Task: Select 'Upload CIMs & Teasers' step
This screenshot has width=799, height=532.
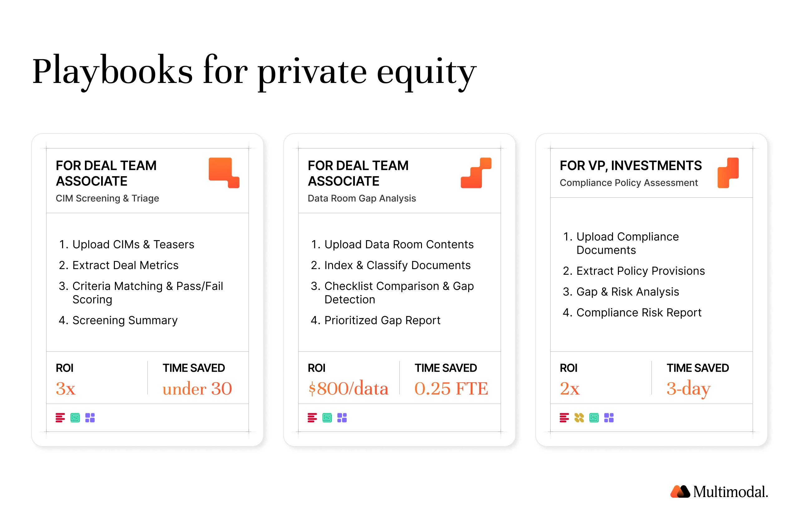Action: coord(126,244)
